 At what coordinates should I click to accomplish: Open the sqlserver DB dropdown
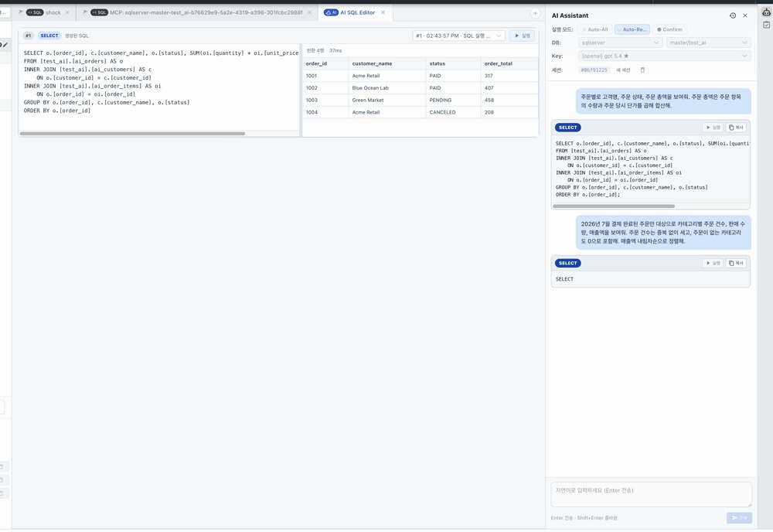pyautogui.click(x=620, y=43)
